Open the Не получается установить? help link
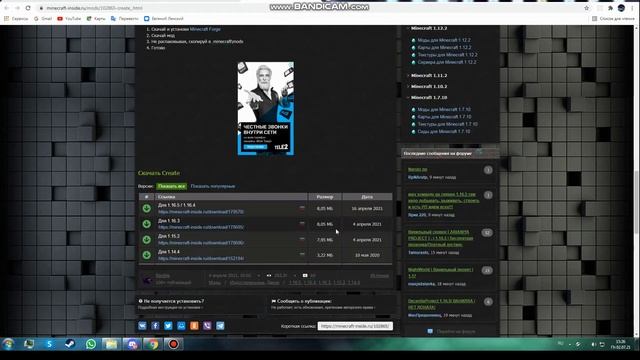Screen dimensions: 640x360 174,301
